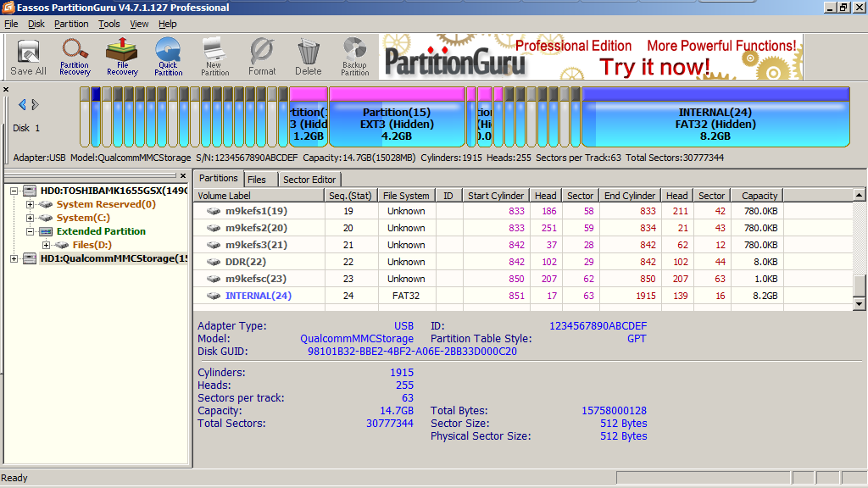868x488 pixels.
Task: Select System(C:) in the disk tree
Action: (83, 218)
